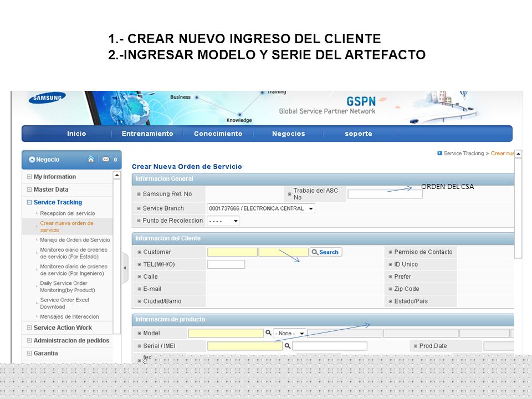This screenshot has width=532, height=399.
Task: Click sidebar scrollbar up arrow
Action: (x=117, y=175)
